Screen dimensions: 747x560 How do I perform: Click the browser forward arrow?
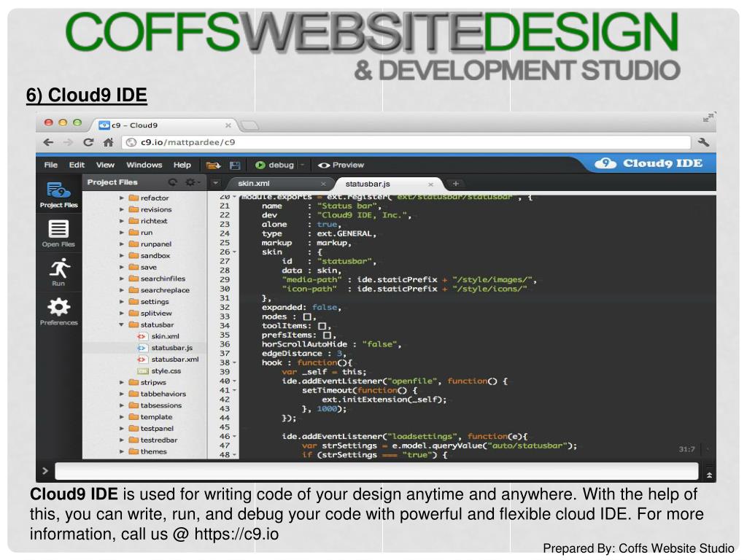[68, 142]
